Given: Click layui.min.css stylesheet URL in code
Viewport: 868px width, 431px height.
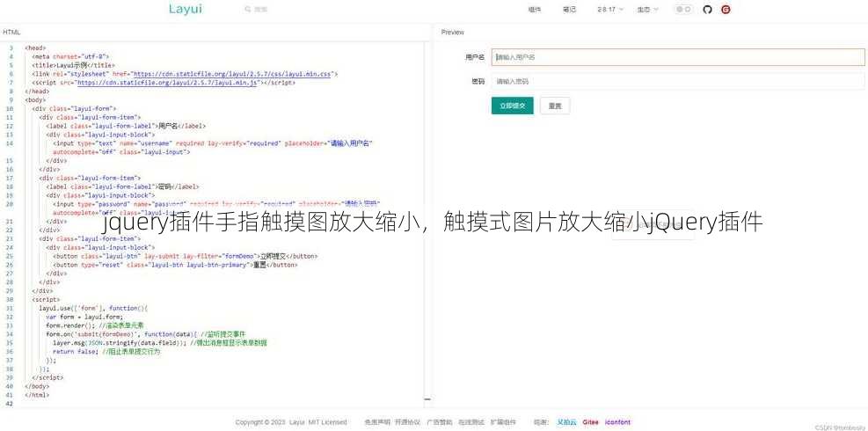Looking at the screenshot, I should [231, 74].
